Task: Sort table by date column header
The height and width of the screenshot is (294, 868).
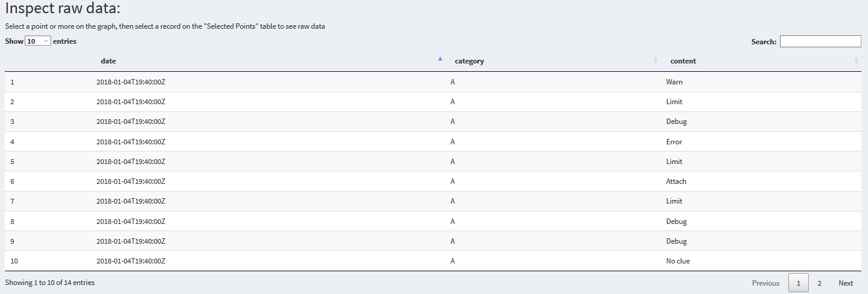Action: click(108, 61)
